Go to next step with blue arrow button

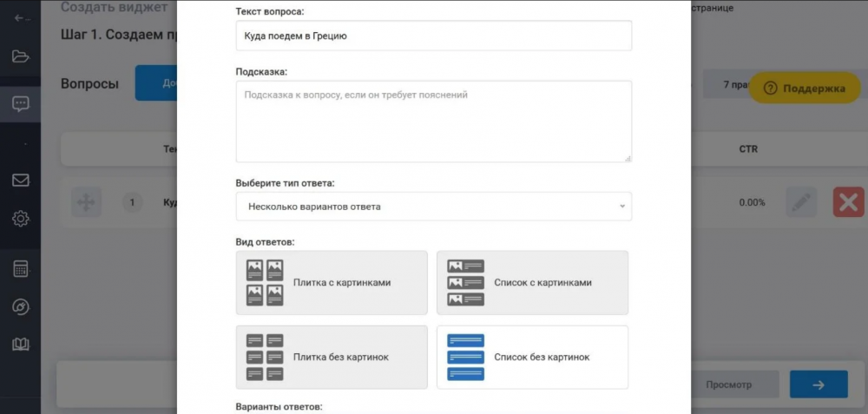coord(819,384)
